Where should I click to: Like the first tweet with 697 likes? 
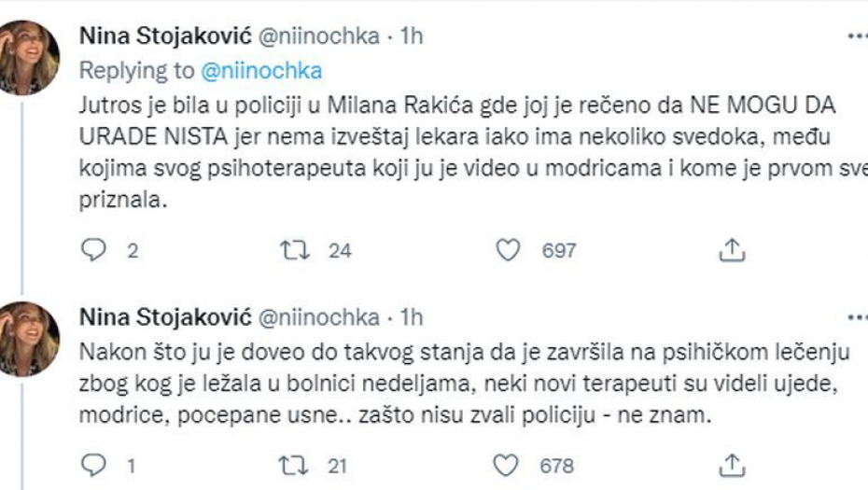(x=506, y=249)
